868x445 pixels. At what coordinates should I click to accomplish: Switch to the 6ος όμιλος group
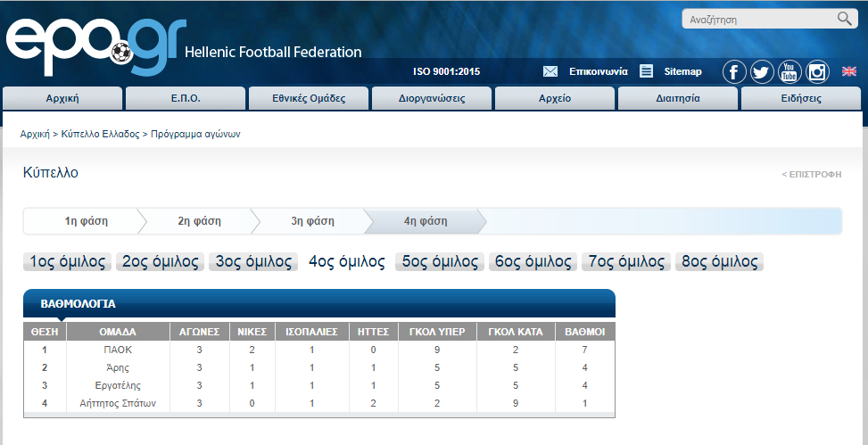[533, 261]
